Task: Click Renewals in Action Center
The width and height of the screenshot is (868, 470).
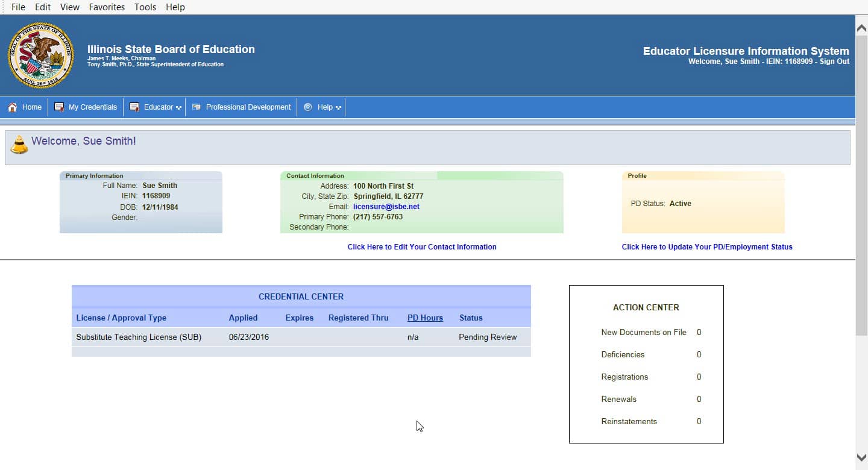Action: (x=618, y=399)
